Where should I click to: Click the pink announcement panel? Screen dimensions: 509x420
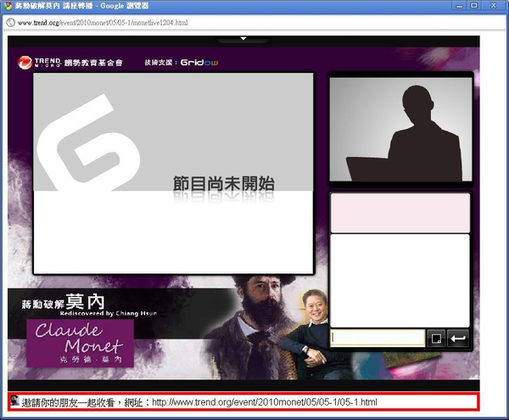(400, 213)
